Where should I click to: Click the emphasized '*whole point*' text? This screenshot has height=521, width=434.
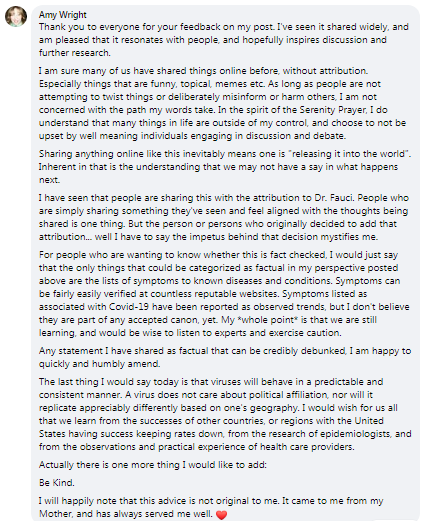[268, 320]
